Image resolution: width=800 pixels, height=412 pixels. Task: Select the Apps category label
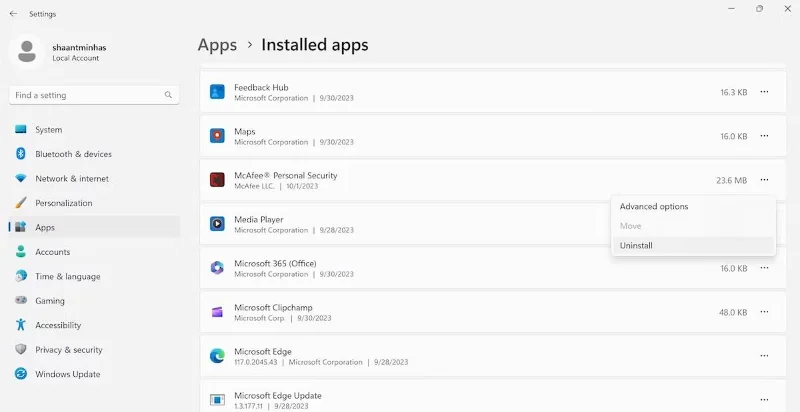tap(45, 227)
